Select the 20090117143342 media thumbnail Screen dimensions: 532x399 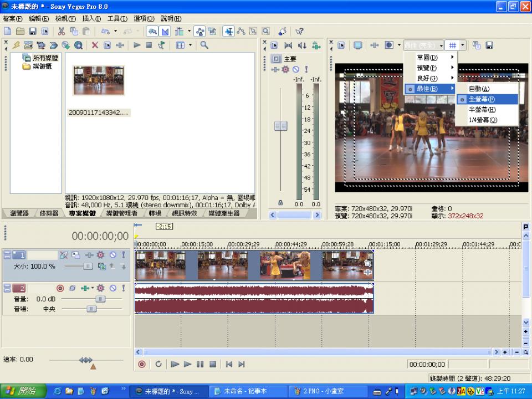coord(99,80)
